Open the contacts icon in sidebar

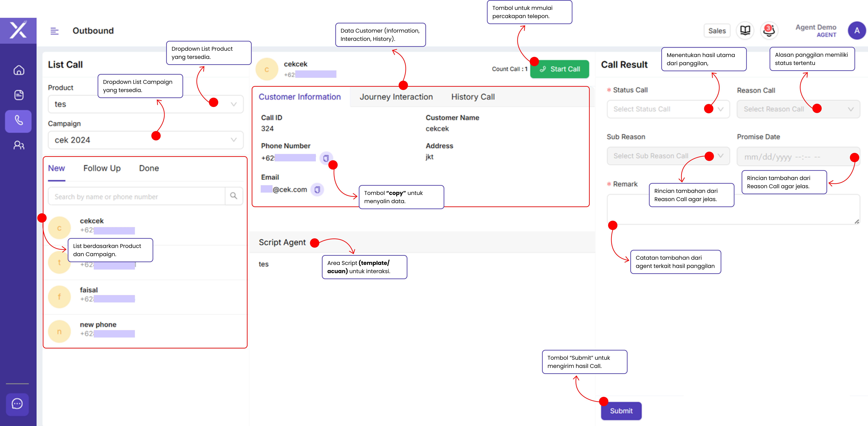click(x=19, y=145)
